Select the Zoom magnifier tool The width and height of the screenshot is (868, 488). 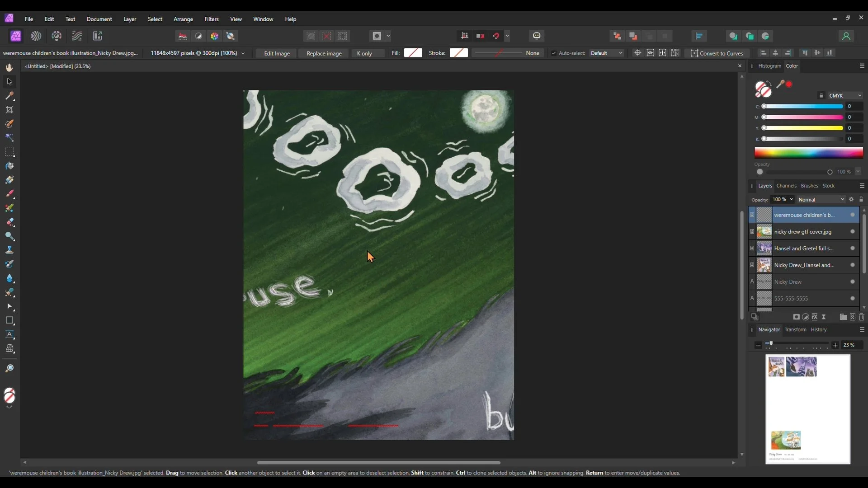9,368
